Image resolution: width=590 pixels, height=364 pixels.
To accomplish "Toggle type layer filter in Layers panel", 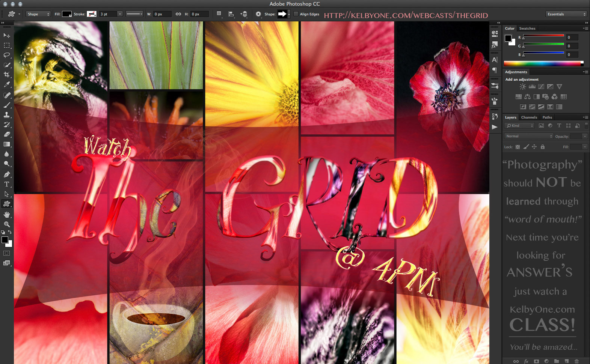I will tap(559, 126).
